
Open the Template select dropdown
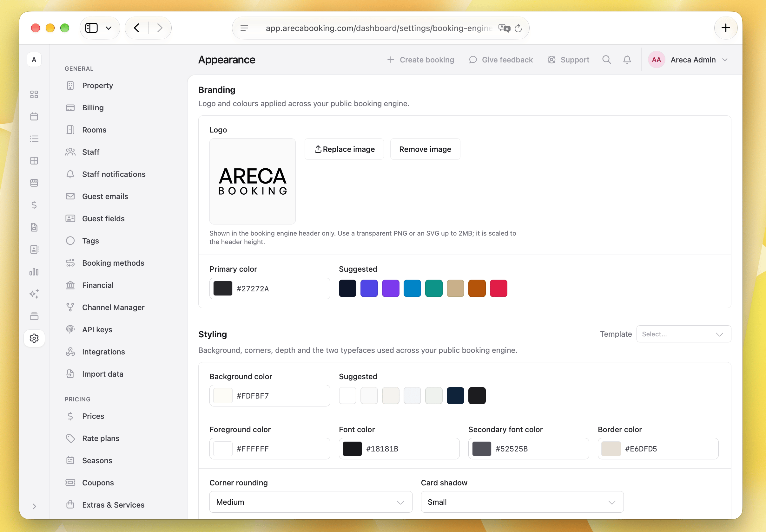[683, 334]
